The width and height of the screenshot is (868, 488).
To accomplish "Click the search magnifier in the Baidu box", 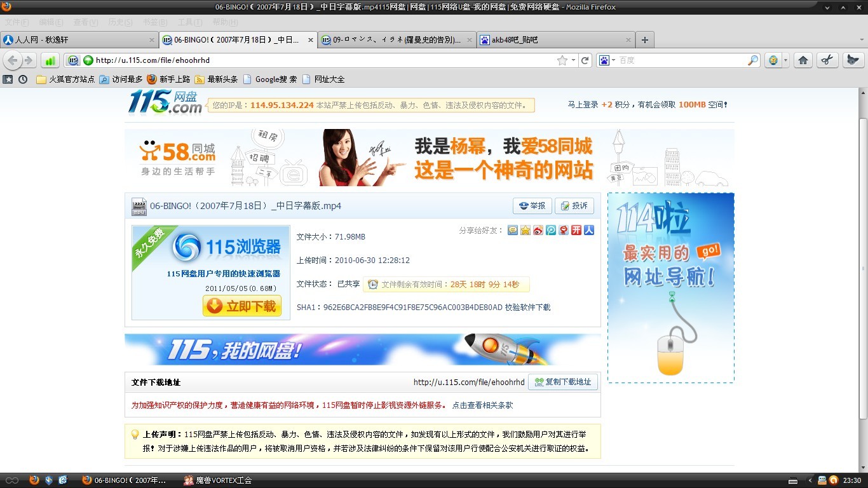I will (753, 60).
